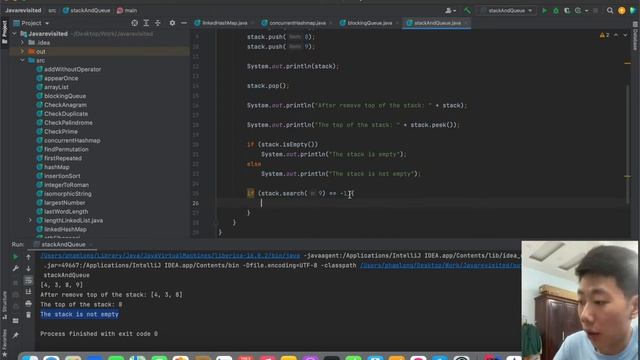Click the Up the stack trace arrow
This screenshot has height=360, width=640.
29,257
